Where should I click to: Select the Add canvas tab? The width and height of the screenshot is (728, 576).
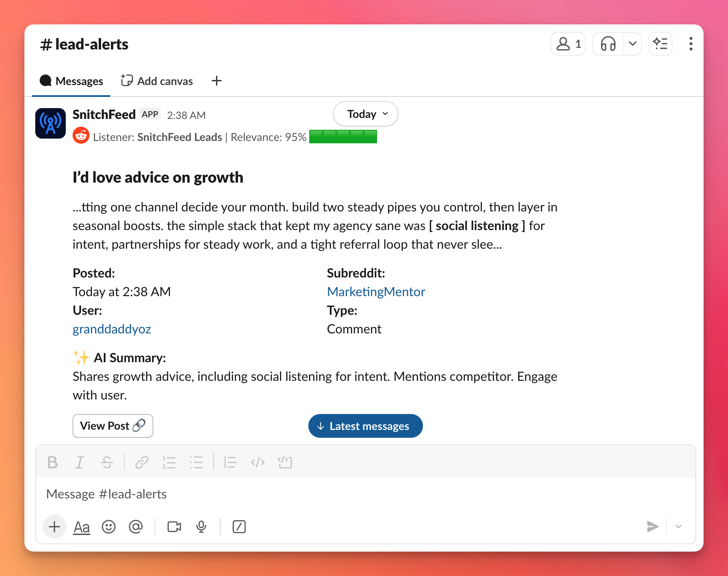click(157, 81)
